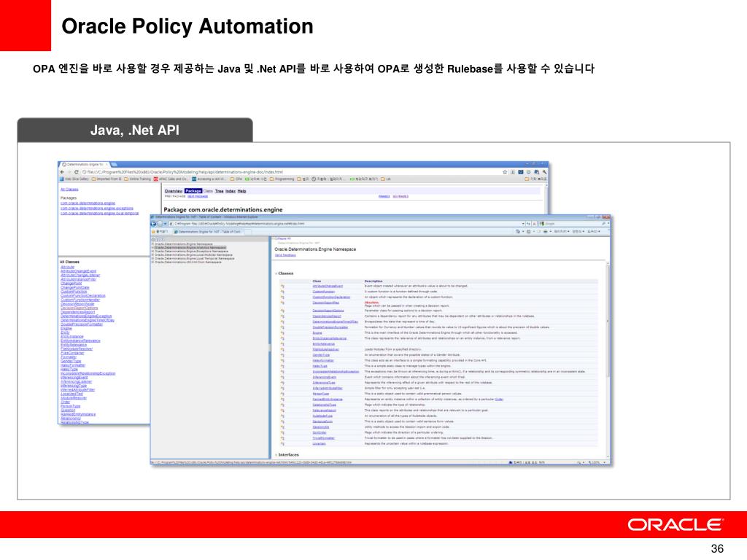This screenshot has height=560, width=747.
Task: Open the engine.local.temporal package link
Action: (x=99, y=214)
